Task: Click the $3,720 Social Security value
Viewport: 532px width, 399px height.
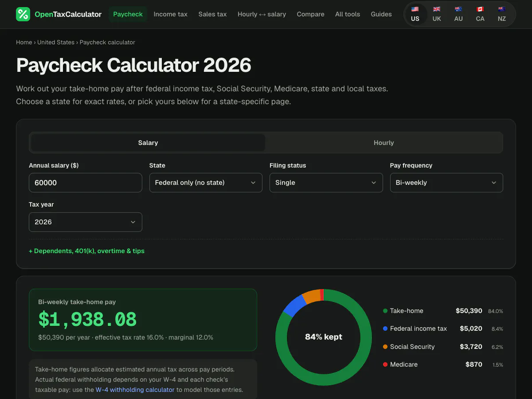Action: 471,347
